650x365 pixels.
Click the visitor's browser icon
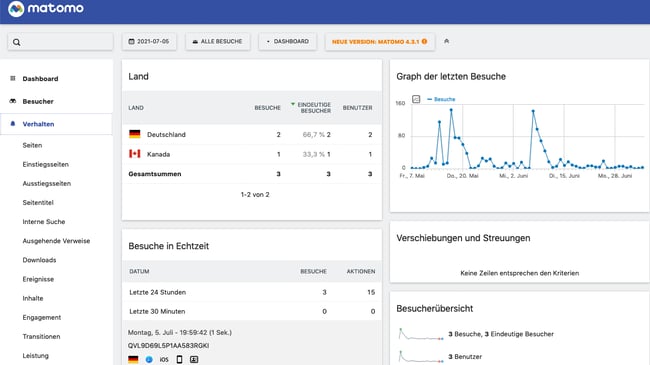[149, 360]
